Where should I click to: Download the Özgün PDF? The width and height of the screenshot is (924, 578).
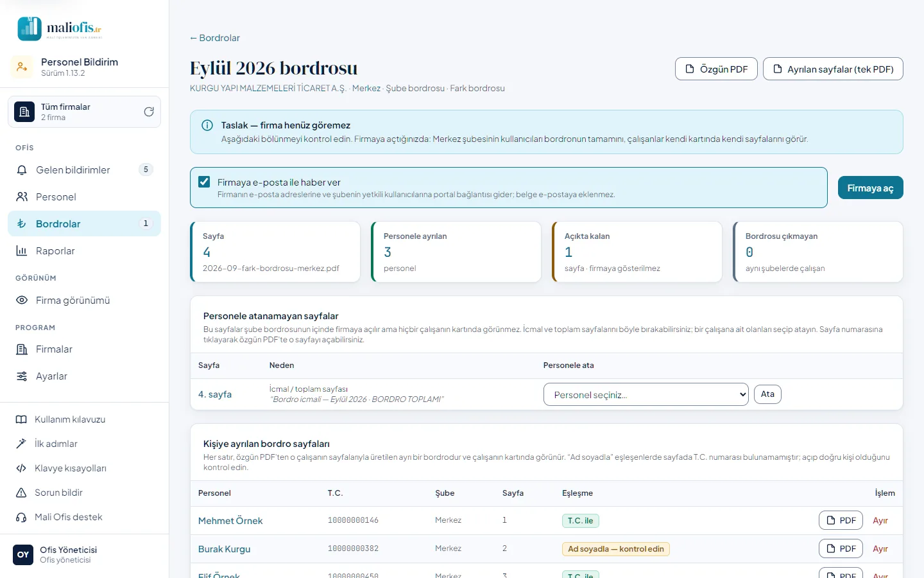(x=716, y=69)
